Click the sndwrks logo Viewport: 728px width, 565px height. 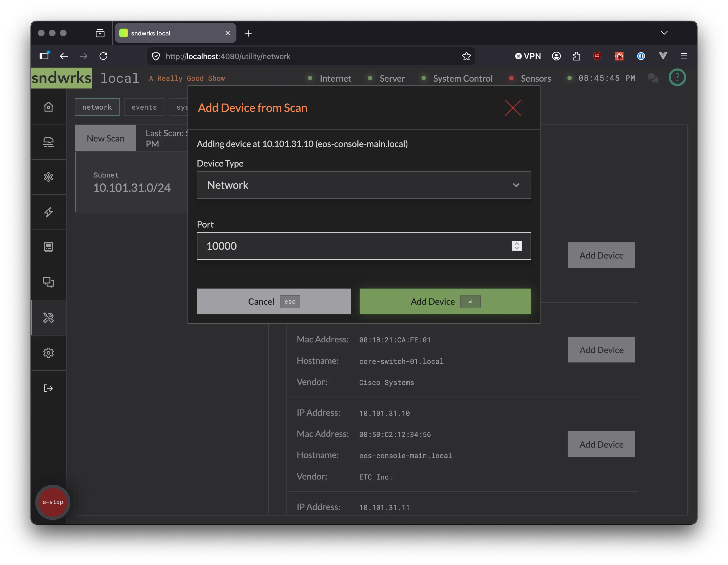coord(62,78)
